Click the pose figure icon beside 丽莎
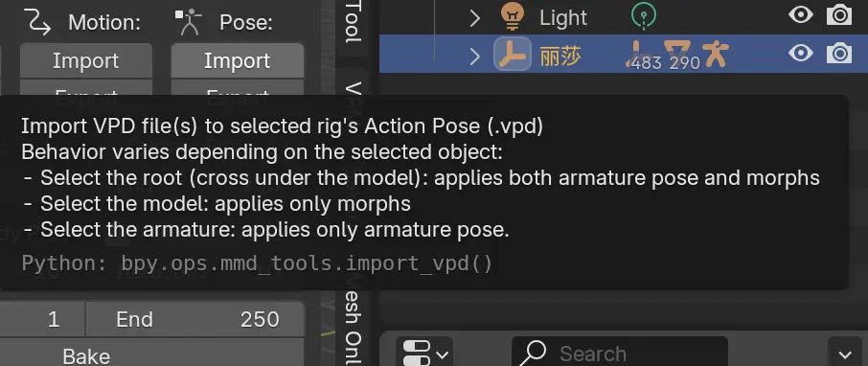Screen dimensions: 868x366 [717, 54]
